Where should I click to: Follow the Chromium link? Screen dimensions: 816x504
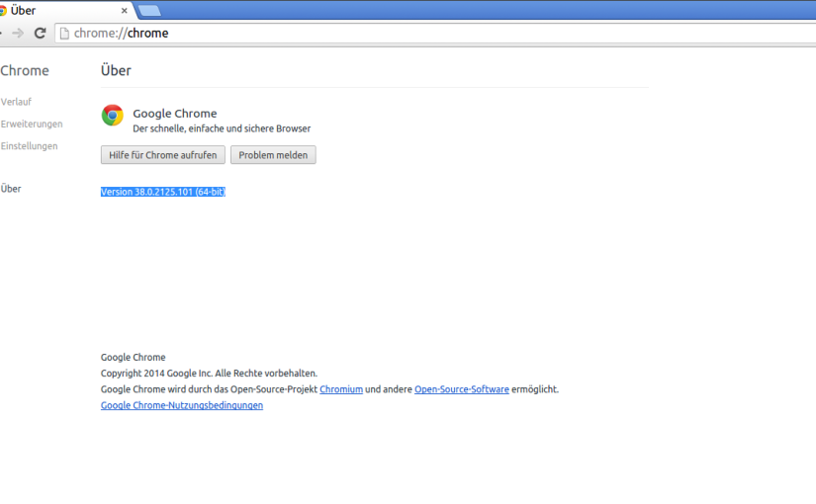[x=341, y=389]
